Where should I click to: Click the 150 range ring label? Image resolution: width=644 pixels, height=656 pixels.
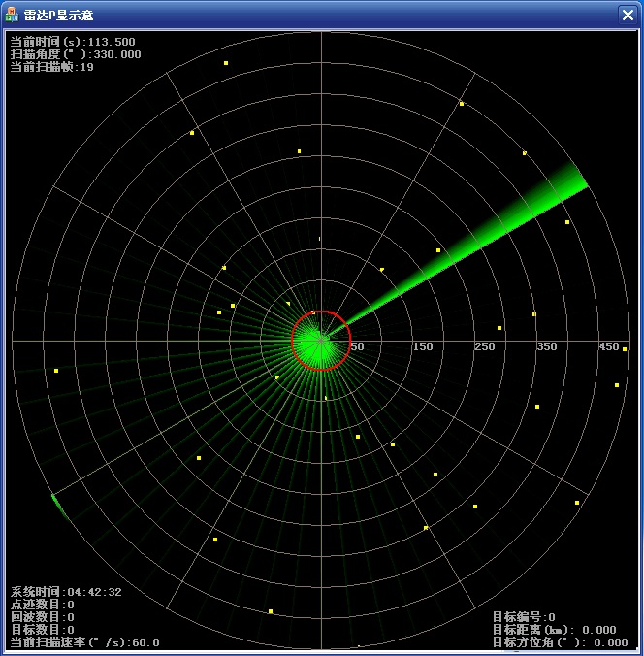[423, 346]
